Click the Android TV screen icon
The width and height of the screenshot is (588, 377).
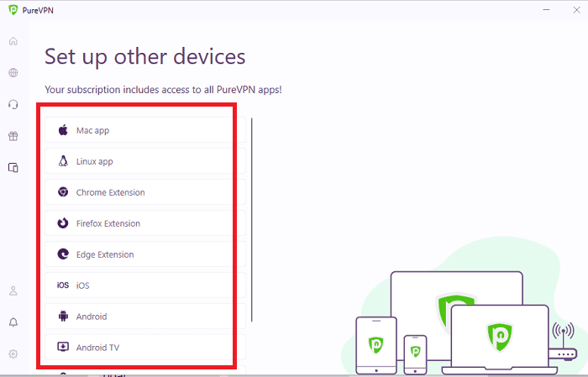(63, 347)
